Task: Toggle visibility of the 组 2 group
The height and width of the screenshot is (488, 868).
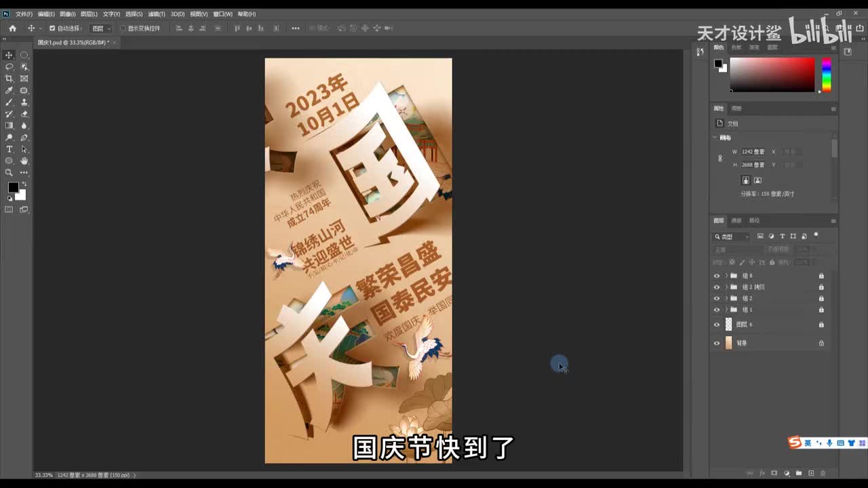Action: (717, 298)
